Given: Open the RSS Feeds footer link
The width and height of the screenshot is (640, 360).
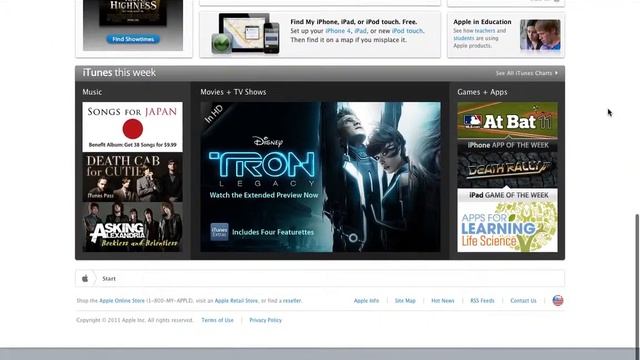Looking at the screenshot, I should coord(482,301).
